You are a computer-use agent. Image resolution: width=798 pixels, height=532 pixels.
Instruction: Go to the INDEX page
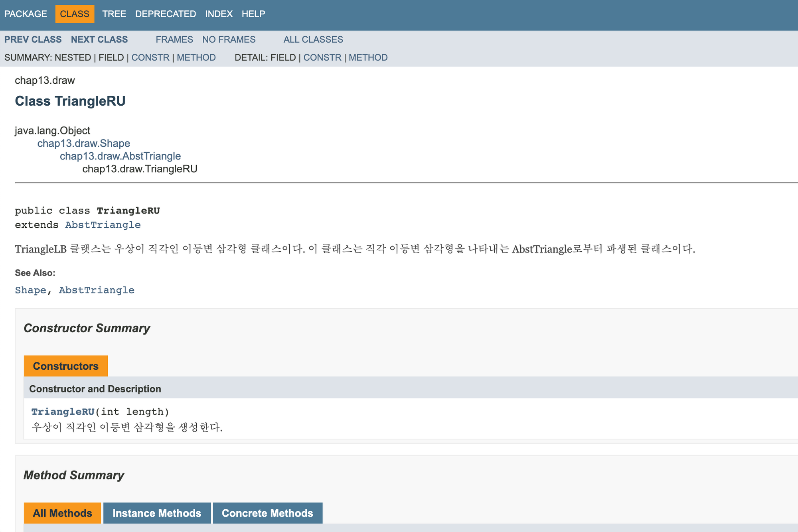pos(219,14)
